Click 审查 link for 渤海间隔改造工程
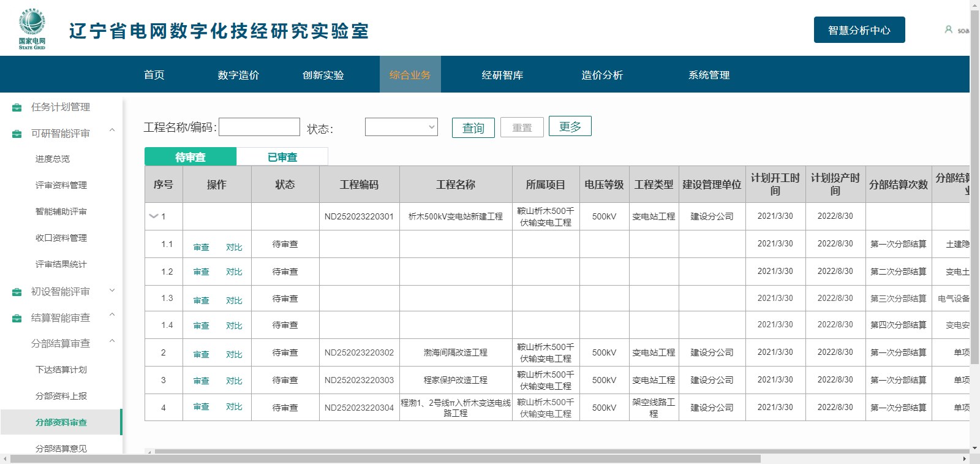This screenshot has height=464, width=980. (x=202, y=354)
